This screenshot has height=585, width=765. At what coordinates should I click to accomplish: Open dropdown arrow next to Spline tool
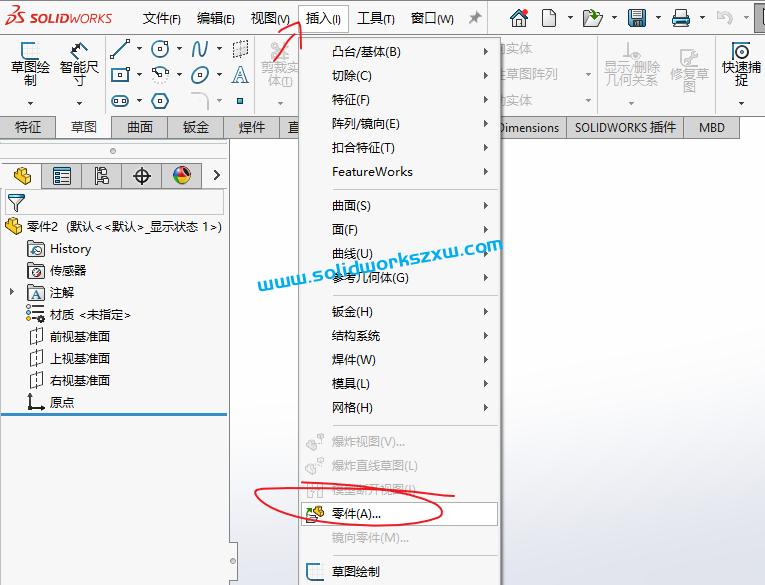[220, 48]
